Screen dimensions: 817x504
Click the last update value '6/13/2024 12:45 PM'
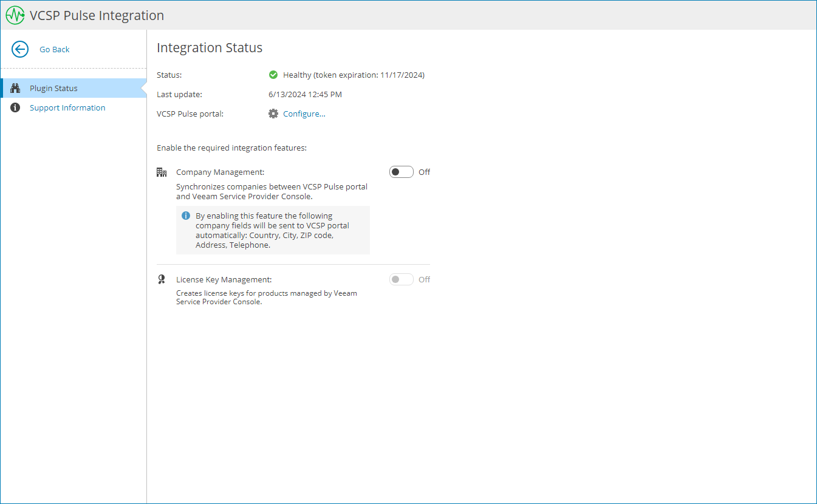(305, 94)
